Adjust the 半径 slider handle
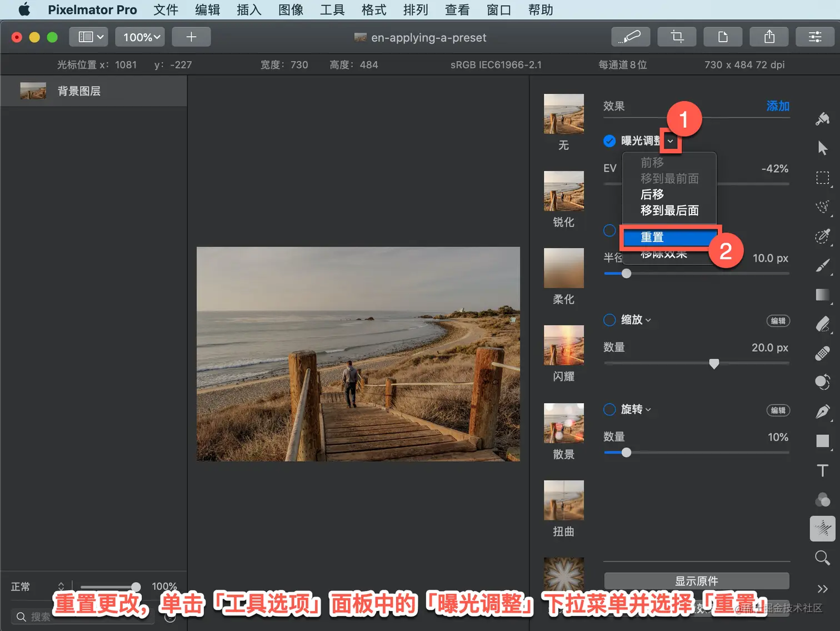The image size is (840, 631). pyautogui.click(x=626, y=273)
